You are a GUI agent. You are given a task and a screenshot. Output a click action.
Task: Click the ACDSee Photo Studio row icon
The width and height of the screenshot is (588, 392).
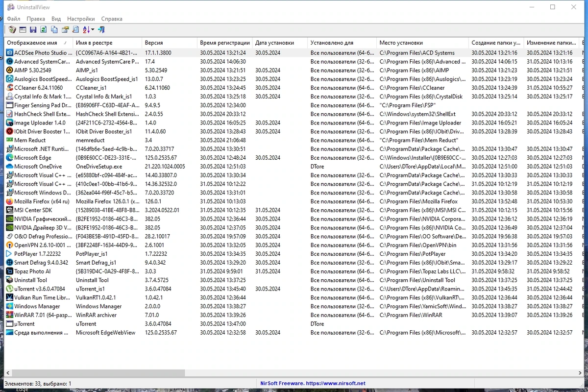(x=9, y=52)
